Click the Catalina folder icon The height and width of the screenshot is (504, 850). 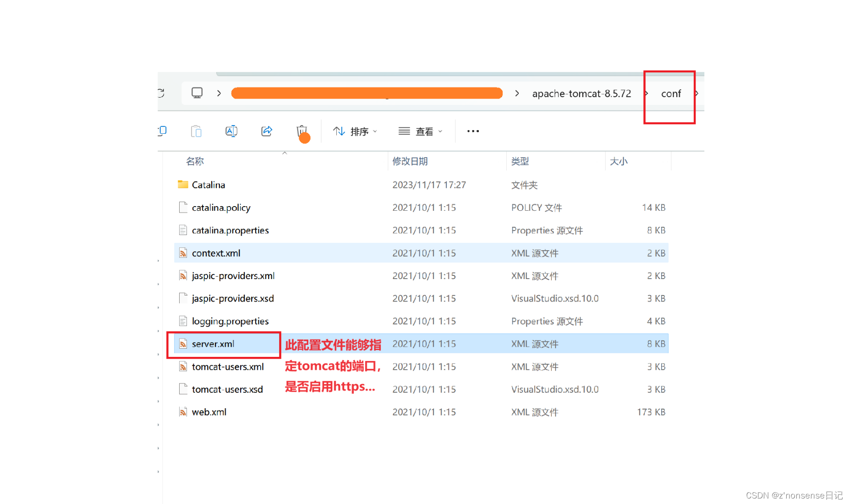[183, 184]
